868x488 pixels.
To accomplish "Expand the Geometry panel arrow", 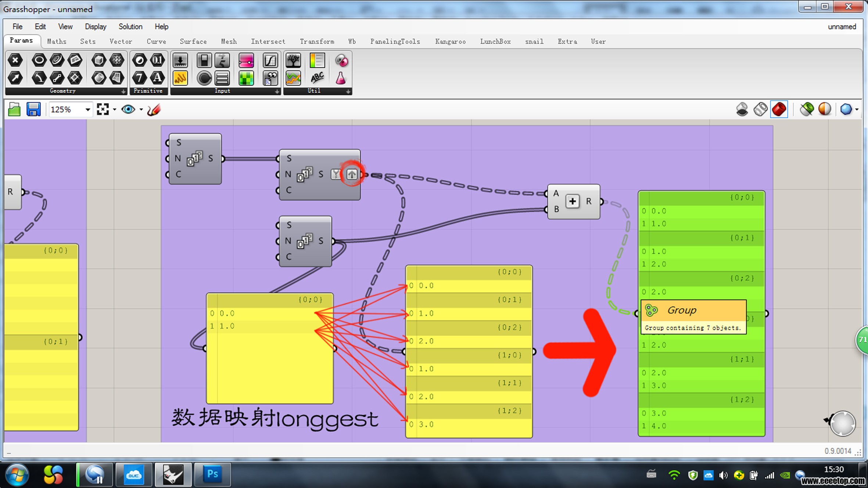I will [x=123, y=91].
